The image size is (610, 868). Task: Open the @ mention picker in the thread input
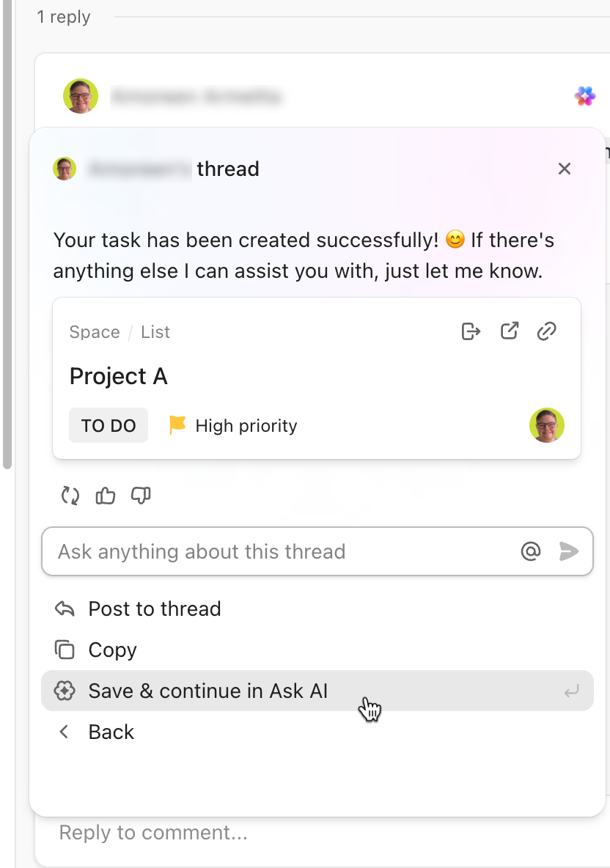pos(530,551)
